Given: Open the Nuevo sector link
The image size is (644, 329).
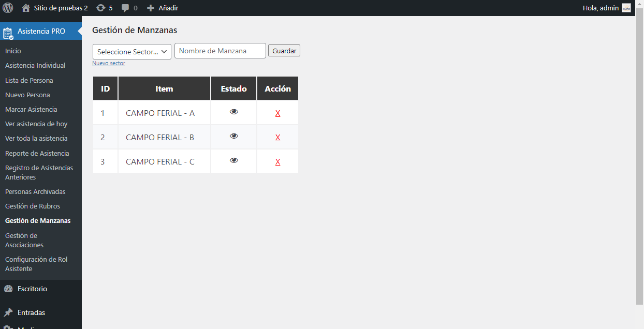Looking at the screenshot, I should (x=108, y=63).
